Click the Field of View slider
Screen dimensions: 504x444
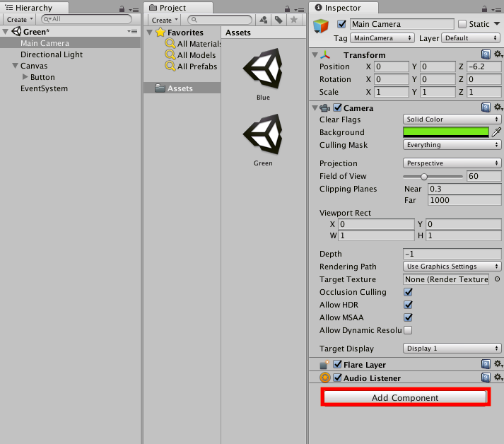point(433,176)
